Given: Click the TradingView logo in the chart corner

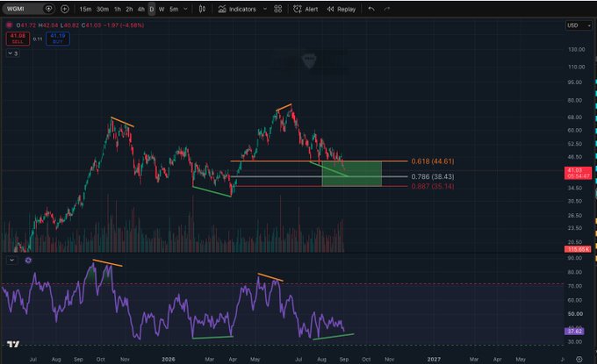Looking at the screenshot, I should [13, 344].
